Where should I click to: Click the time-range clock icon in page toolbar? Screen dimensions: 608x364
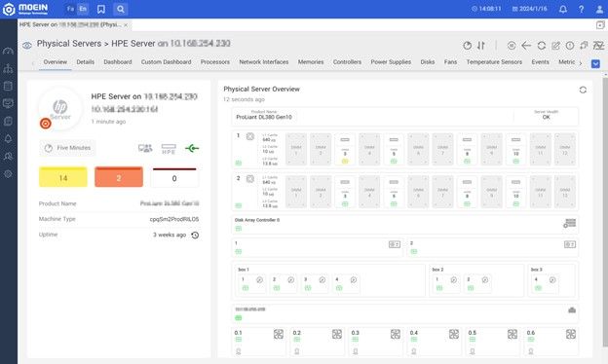point(468,46)
